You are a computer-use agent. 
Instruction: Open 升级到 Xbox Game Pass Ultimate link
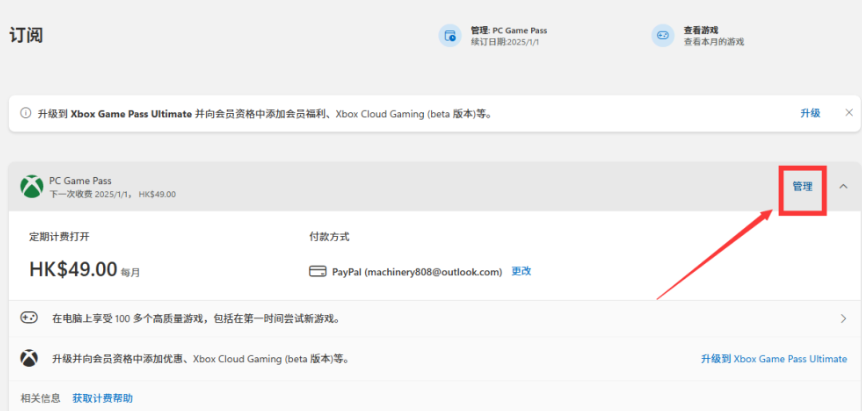click(774, 358)
